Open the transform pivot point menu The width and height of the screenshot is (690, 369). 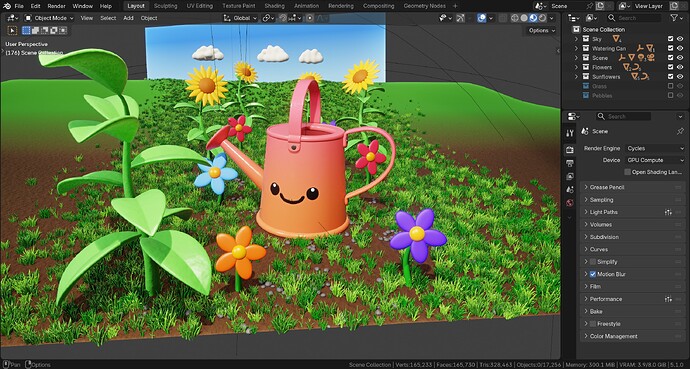268,18
